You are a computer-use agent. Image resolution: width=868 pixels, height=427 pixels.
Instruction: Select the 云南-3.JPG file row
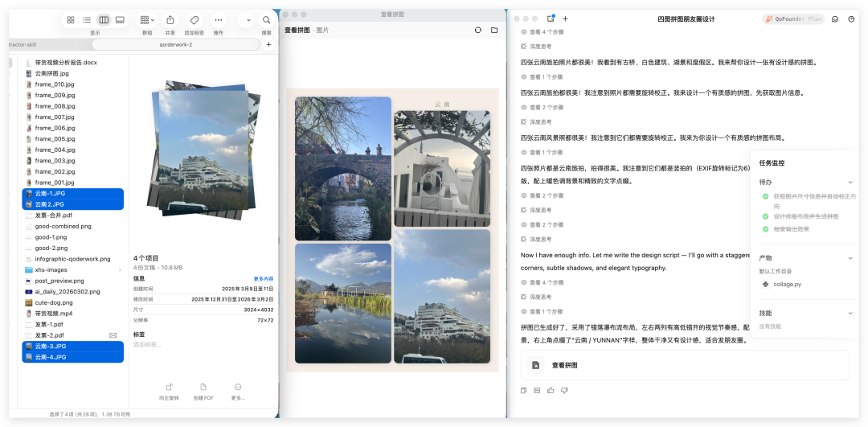73,346
